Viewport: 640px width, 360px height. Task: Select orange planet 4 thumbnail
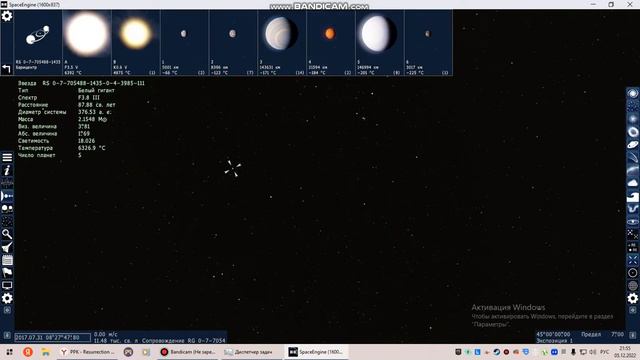pos(331,43)
